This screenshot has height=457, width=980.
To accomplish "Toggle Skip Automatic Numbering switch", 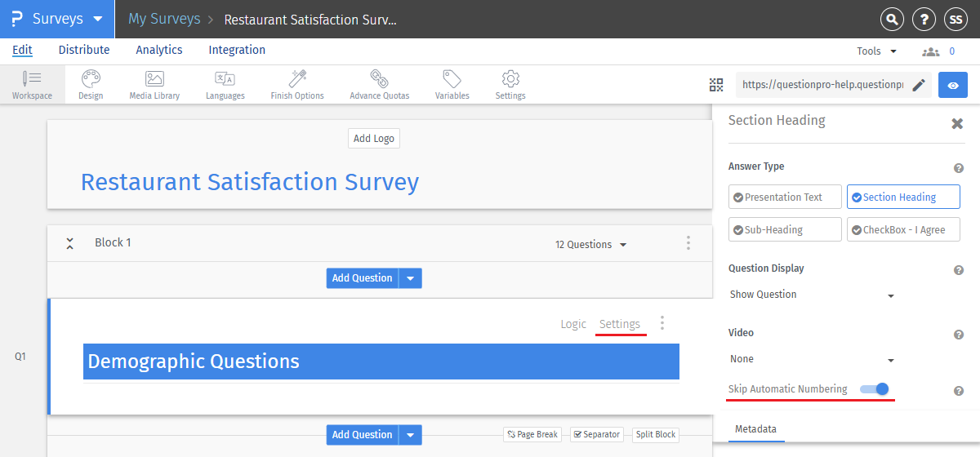I will click(x=874, y=389).
